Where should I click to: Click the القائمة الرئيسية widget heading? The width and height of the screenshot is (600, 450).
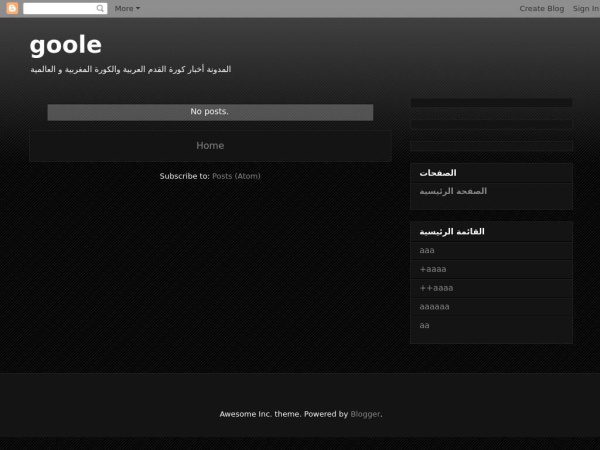(452, 232)
